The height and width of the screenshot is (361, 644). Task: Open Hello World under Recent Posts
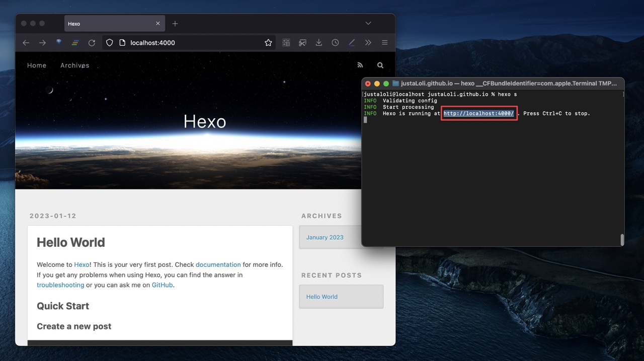click(322, 297)
